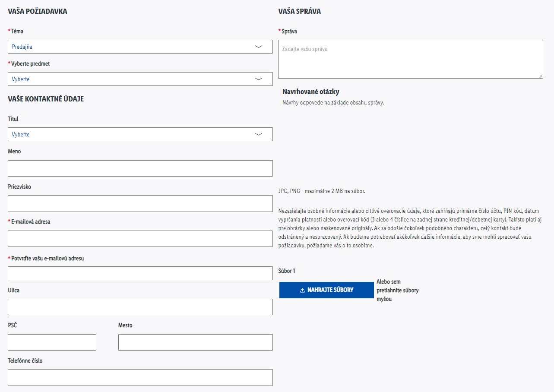
Task: Click the PSČ label
Action: [13, 326]
